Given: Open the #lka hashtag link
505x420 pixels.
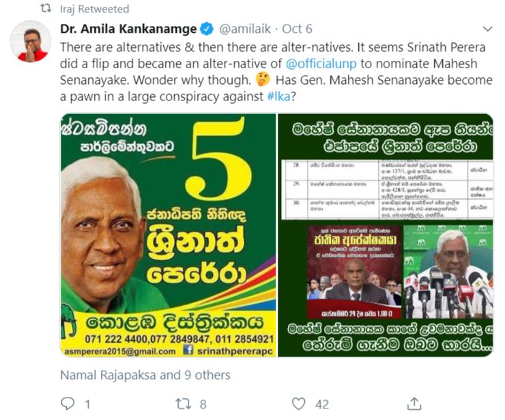Looking at the screenshot, I should pos(279,96).
